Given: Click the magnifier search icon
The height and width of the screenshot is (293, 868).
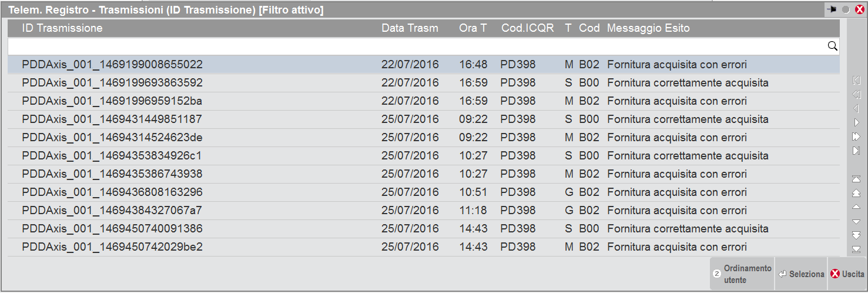Looking at the screenshot, I should point(832,46).
